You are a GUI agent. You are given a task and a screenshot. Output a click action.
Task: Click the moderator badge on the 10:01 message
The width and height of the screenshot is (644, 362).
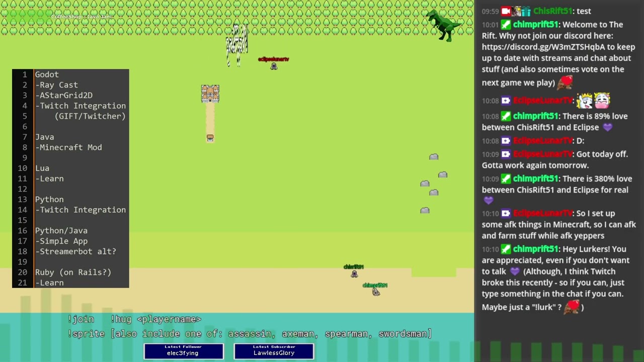coord(506,25)
